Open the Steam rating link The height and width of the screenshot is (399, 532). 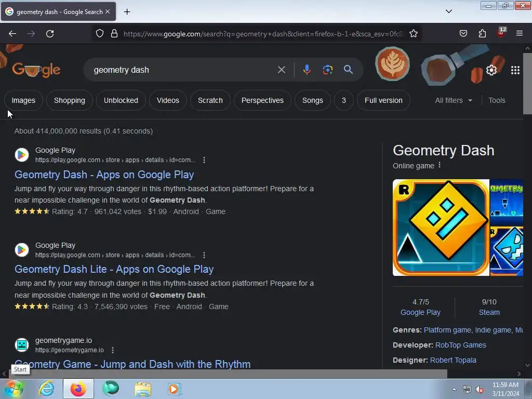(489, 312)
